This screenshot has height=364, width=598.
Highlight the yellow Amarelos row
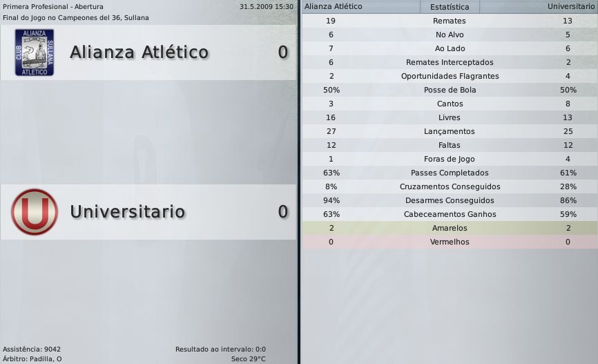tap(449, 228)
